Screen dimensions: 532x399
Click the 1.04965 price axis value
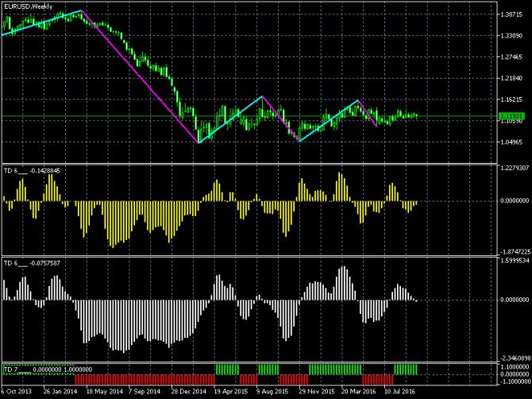tap(511, 142)
